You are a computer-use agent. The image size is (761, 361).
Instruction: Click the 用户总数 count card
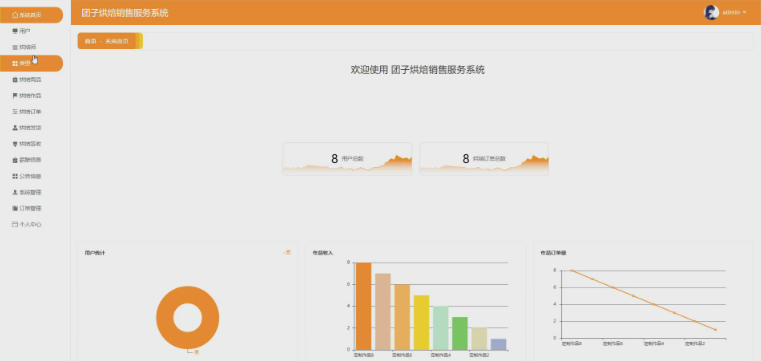[x=347, y=159]
